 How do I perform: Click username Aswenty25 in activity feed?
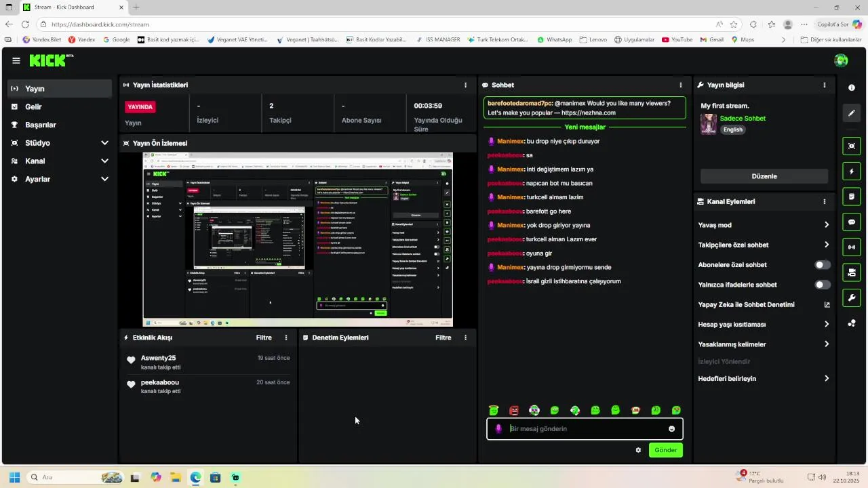[158, 358]
